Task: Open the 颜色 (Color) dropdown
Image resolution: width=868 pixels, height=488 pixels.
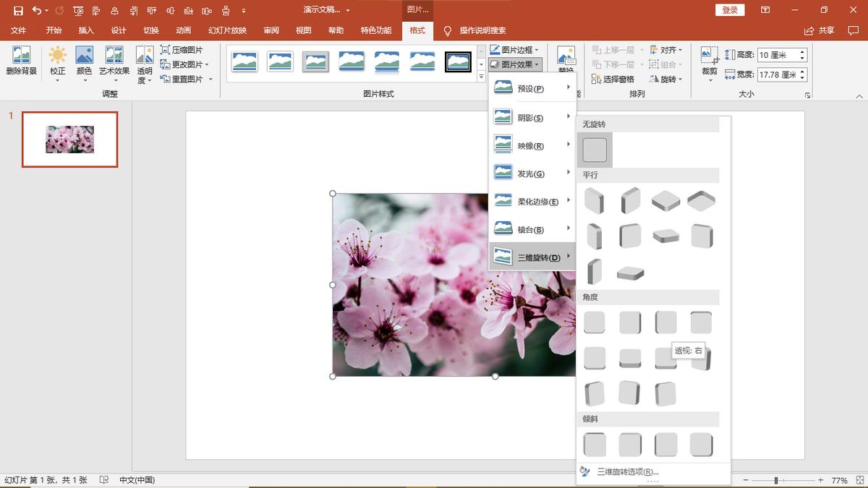Action: 85,61
